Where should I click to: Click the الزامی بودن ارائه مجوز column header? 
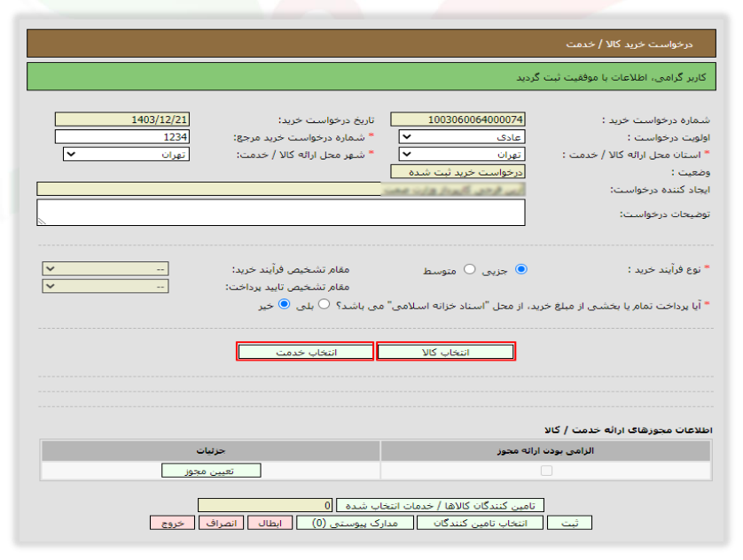tap(545, 451)
